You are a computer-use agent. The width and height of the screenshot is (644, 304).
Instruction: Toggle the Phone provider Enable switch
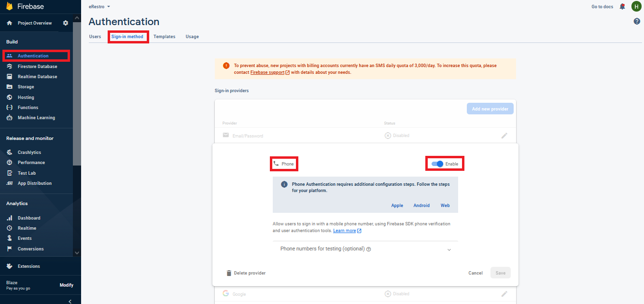[437, 164]
